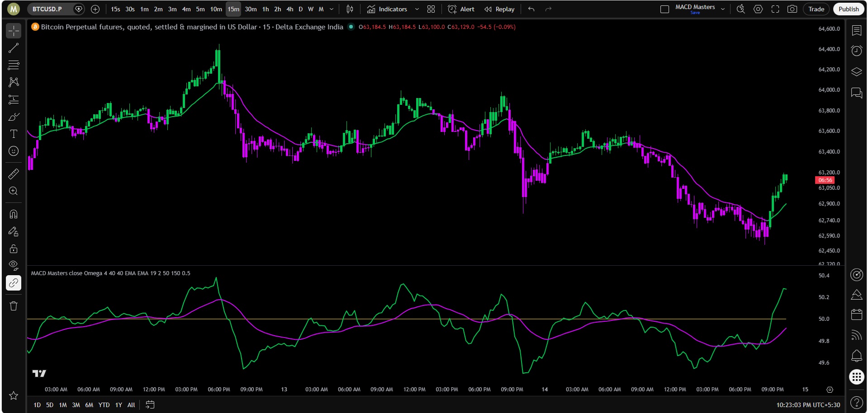Toggle stay in drawing mode
Viewport: 868px width, 413px height.
(14, 231)
